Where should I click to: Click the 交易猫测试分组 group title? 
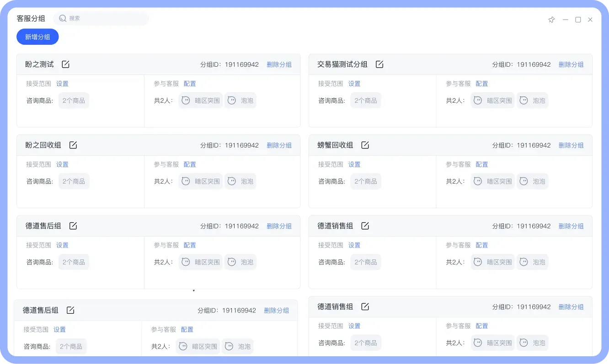[342, 64]
